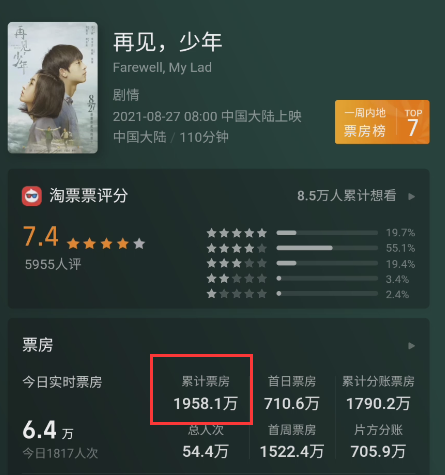Viewport: 445px width, 475px height.
Task: Click the three-star rating row icons
Action: point(237,263)
